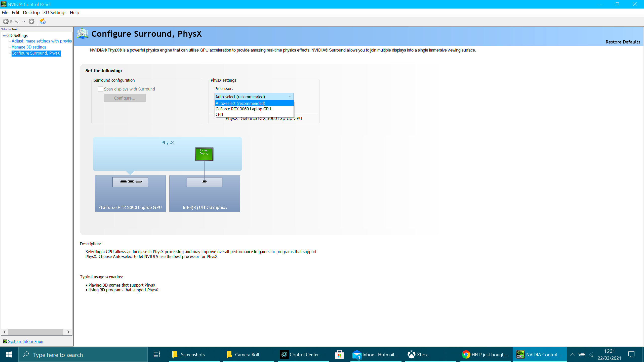Open Microsoft Store from taskbar

coord(339,354)
